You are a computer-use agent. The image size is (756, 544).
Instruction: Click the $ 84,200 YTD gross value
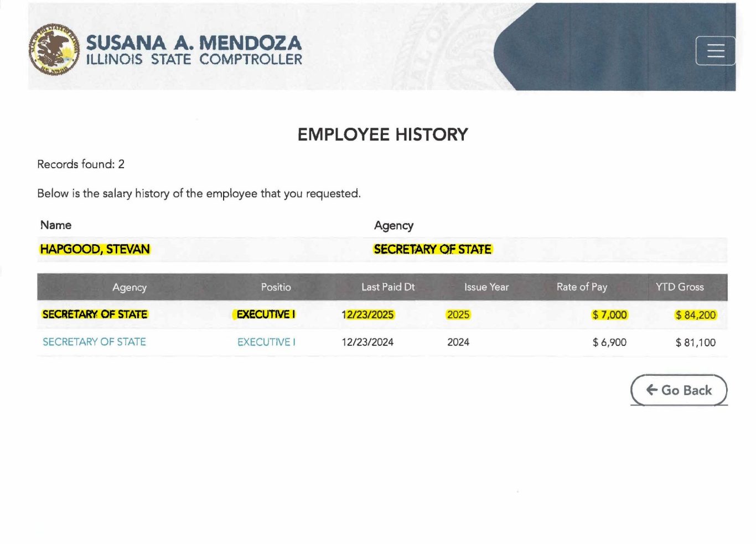tap(695, 315)
